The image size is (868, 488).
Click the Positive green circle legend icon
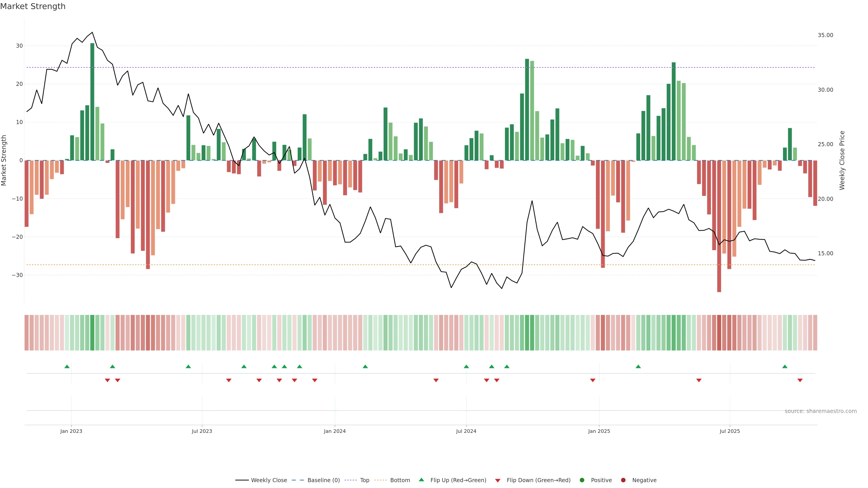582,480
